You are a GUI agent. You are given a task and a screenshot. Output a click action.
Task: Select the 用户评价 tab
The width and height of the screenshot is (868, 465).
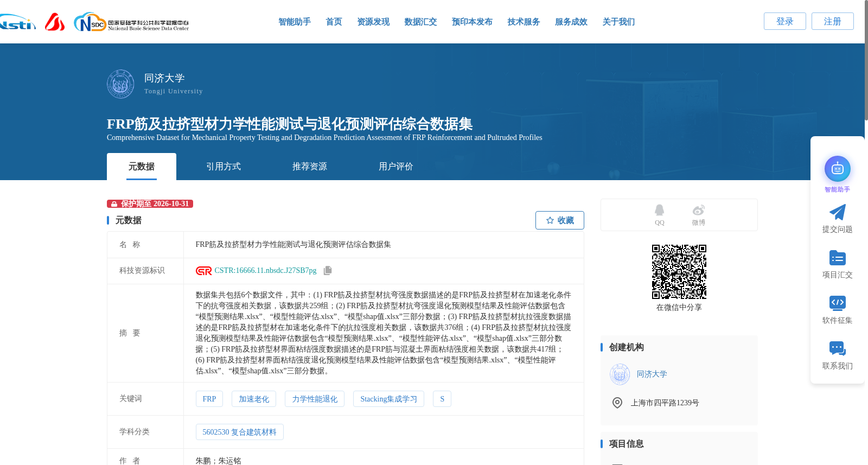[x=396, y=167]
